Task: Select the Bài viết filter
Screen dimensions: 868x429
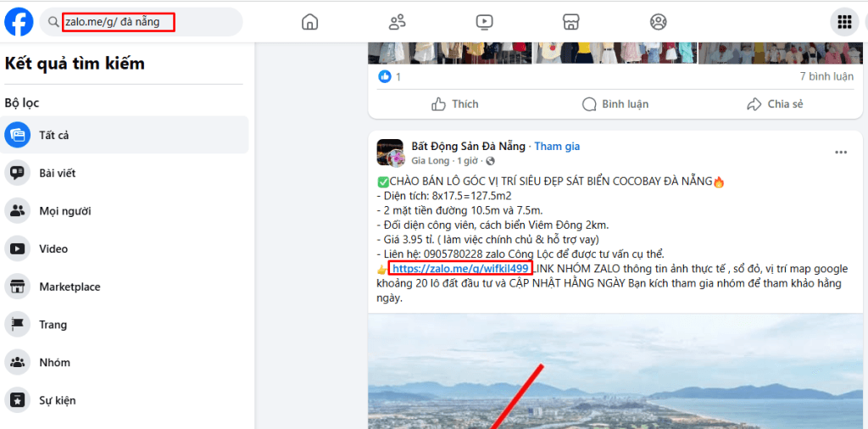Action: [x=57, y=173]
